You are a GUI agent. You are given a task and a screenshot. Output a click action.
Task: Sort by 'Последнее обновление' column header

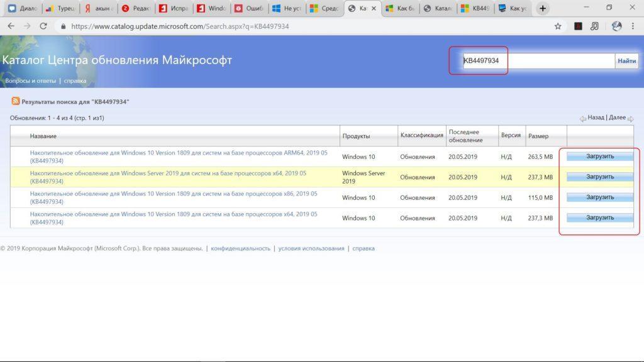click(465, 136)
